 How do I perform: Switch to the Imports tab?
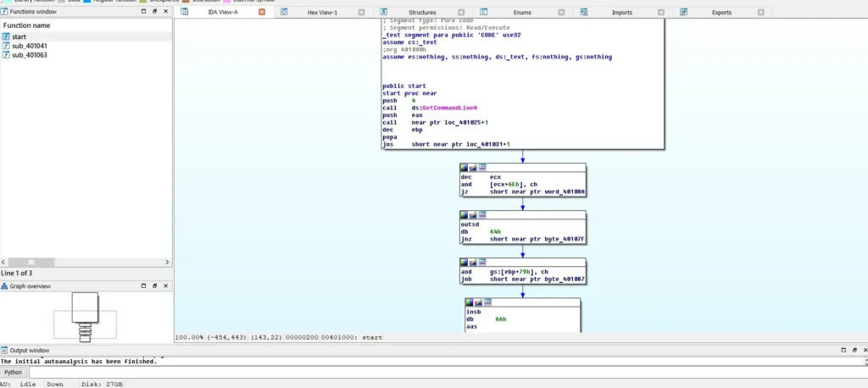(621, 12)
